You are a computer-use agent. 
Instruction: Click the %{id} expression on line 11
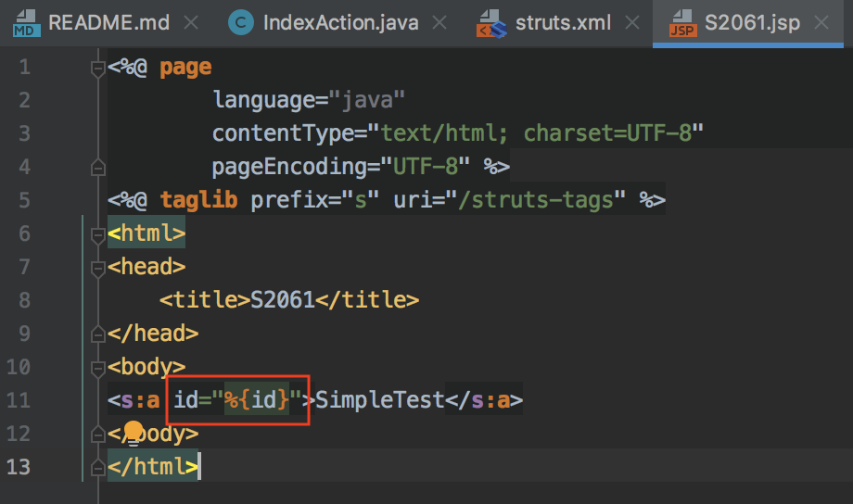point(257,400)
